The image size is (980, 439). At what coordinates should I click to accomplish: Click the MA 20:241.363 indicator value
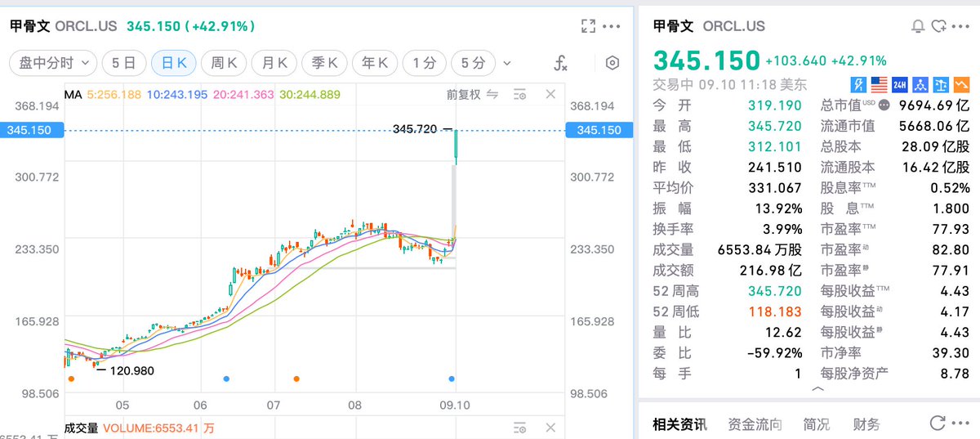pos(243,95)
